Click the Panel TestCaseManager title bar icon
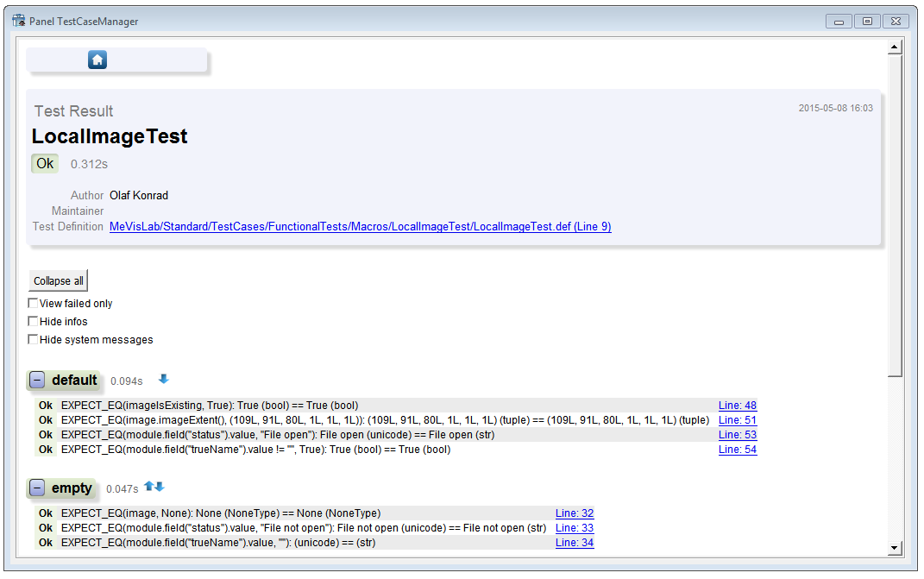Image resolution: width=924 pixels, height=579 pixels. click(18, 21)
